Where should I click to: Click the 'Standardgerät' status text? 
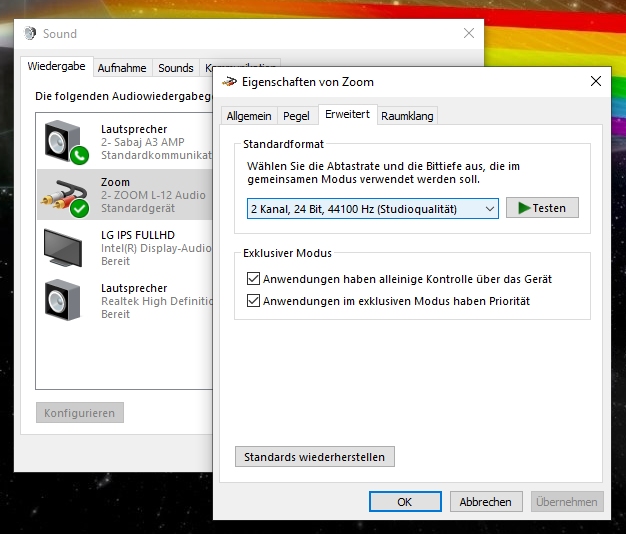coord(138,208)
